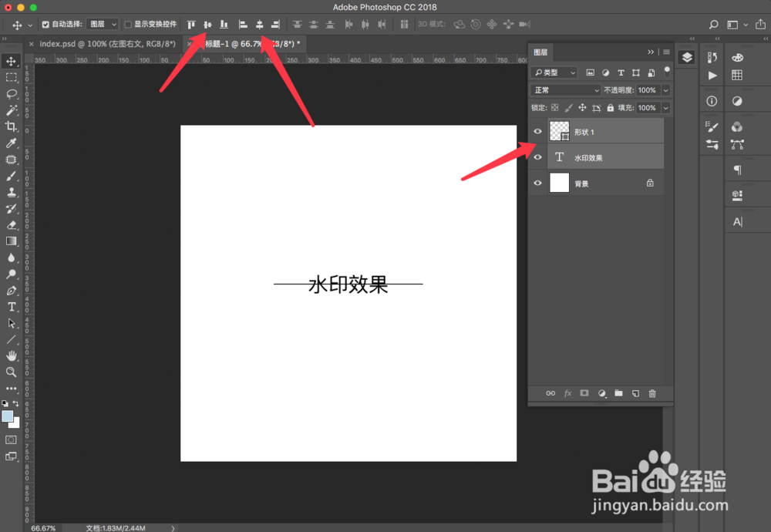The height and width of the screenshot is (532, 771).
Task: Toggle lock transparent pixels
Action: point(554,108)
